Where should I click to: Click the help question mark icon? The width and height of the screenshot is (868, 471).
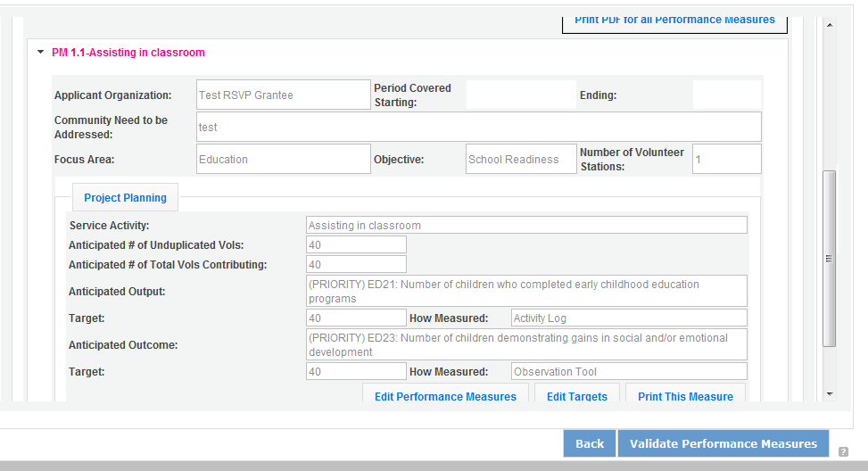point(843,451)
